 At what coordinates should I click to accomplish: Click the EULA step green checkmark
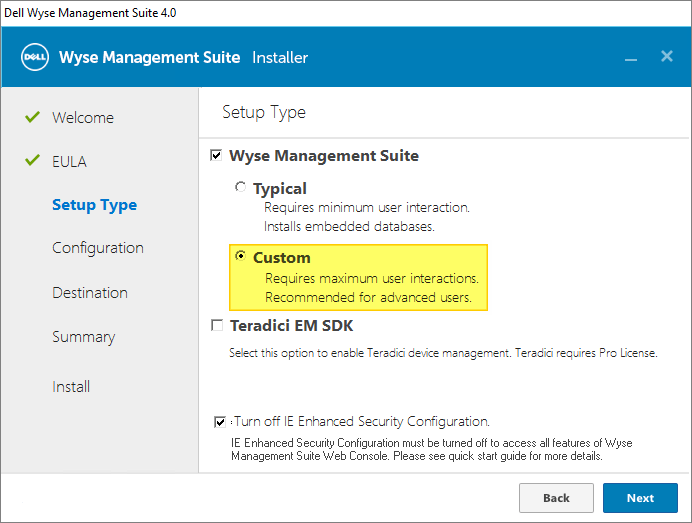coord(32,161)
